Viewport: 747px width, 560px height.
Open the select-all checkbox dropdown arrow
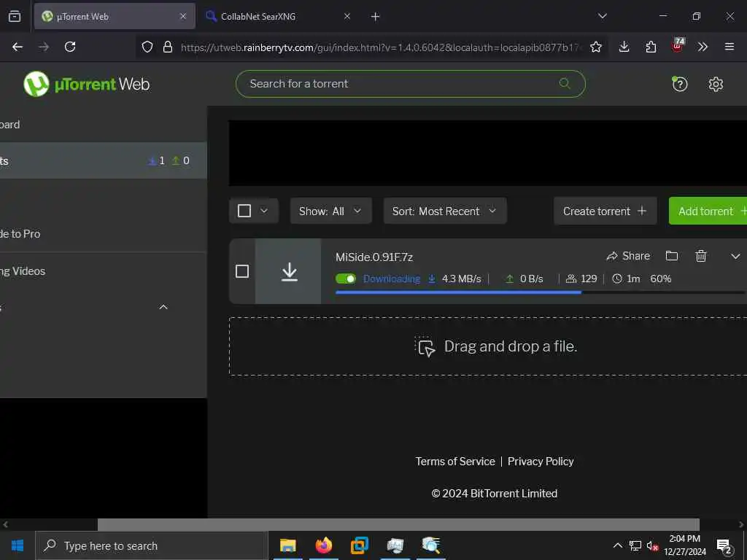[x=264, y=211]
